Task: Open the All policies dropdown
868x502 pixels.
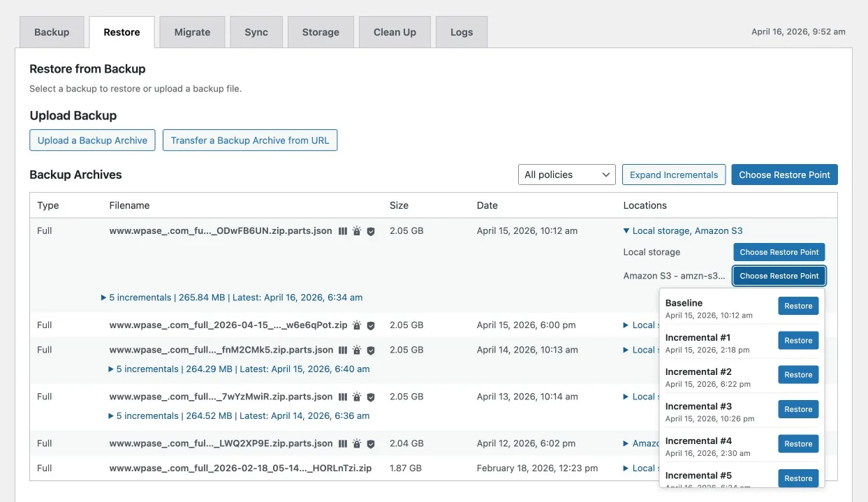Action: [566, 175]
